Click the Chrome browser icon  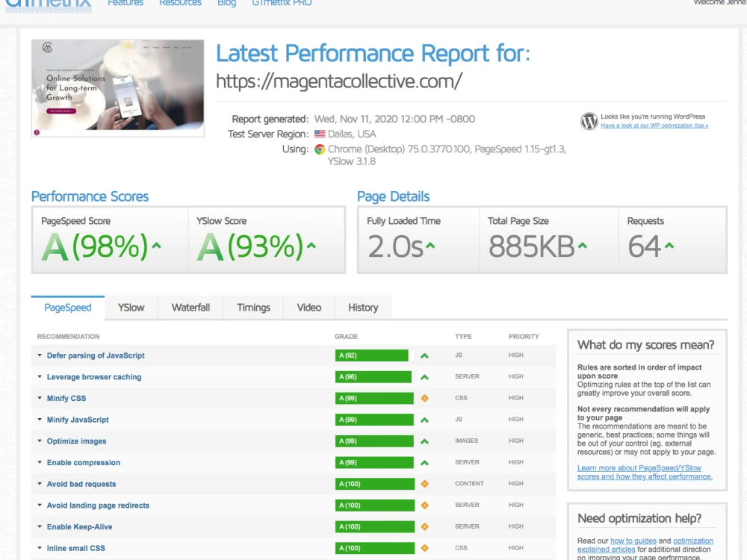tap(320, 149)
